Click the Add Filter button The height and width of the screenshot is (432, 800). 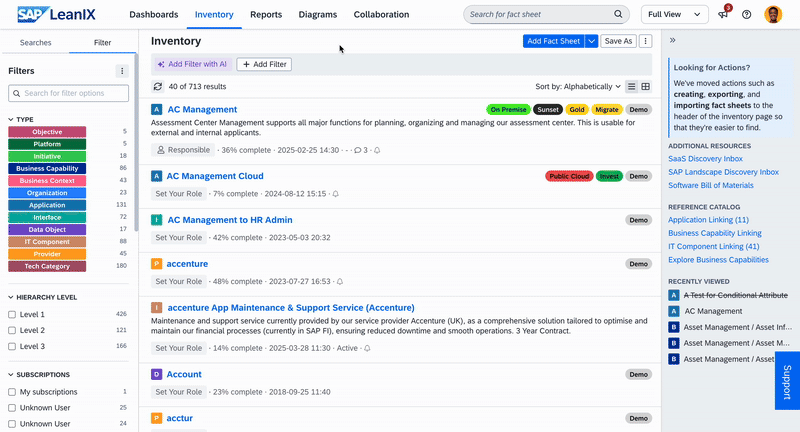264,64
